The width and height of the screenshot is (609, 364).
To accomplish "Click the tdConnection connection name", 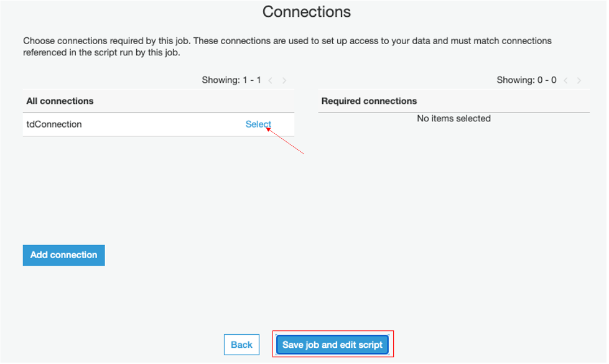I will click(x=54, y=124).
